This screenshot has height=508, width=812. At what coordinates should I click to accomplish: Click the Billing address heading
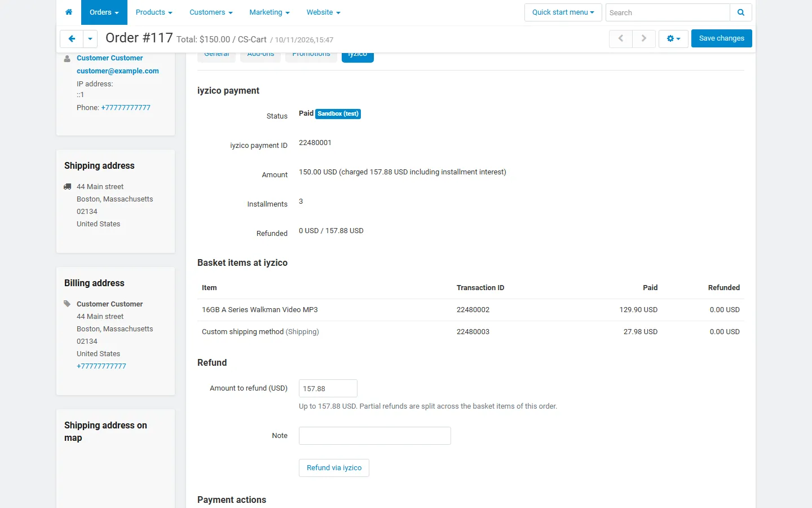[94, 283]
